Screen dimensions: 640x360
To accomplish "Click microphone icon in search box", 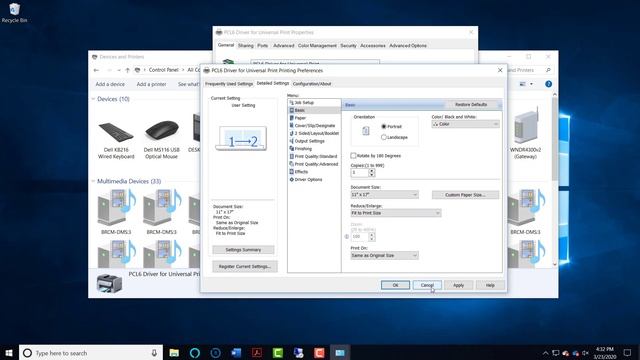I will coord(154,353).
